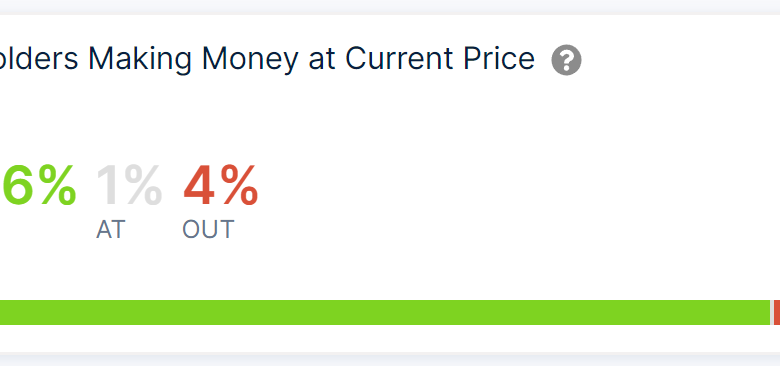This screenshot has height=366, width=780.
Task: Click the light gray strip above the card
Action: coord(390,7)
